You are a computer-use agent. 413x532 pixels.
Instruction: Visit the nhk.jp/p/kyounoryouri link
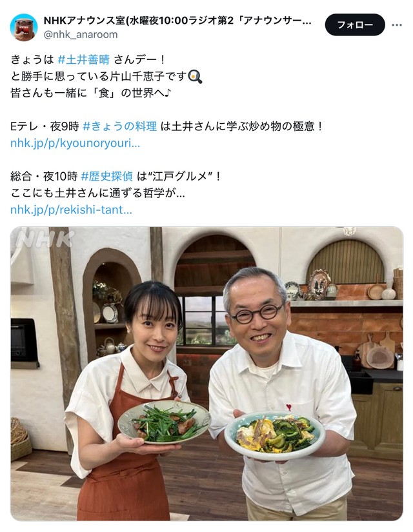coord(75,143)
